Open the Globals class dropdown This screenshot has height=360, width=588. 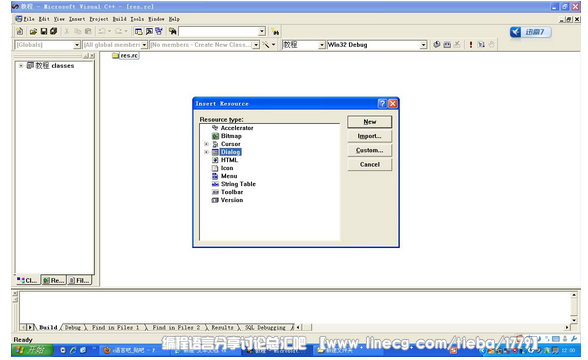(x=76, y=45)
